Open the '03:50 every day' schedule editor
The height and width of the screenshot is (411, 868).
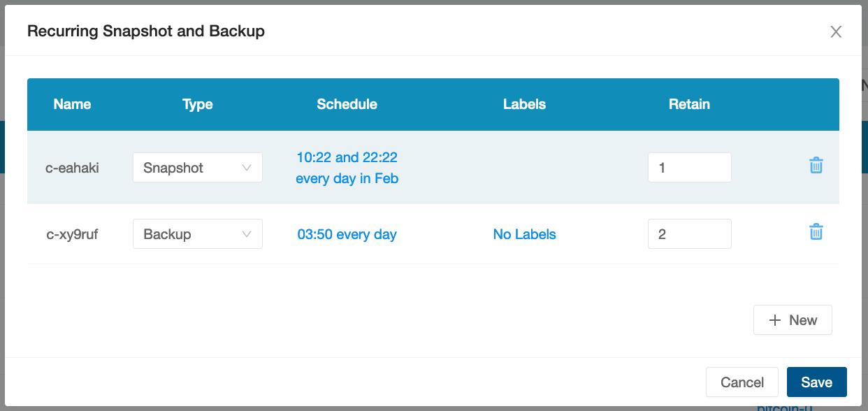coord(347,234)
